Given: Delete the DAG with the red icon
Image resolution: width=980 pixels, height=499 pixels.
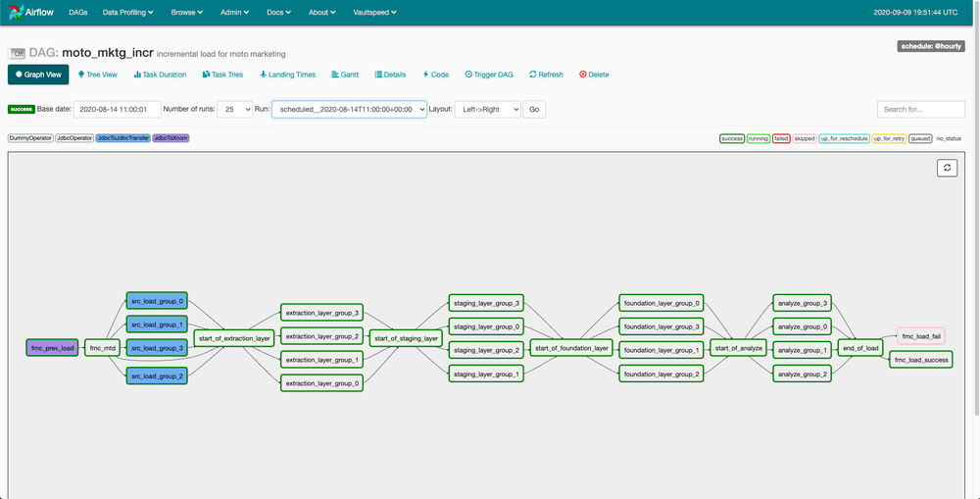Looking at the screenshot, I should pyautogui.click(x=583, y=75).
